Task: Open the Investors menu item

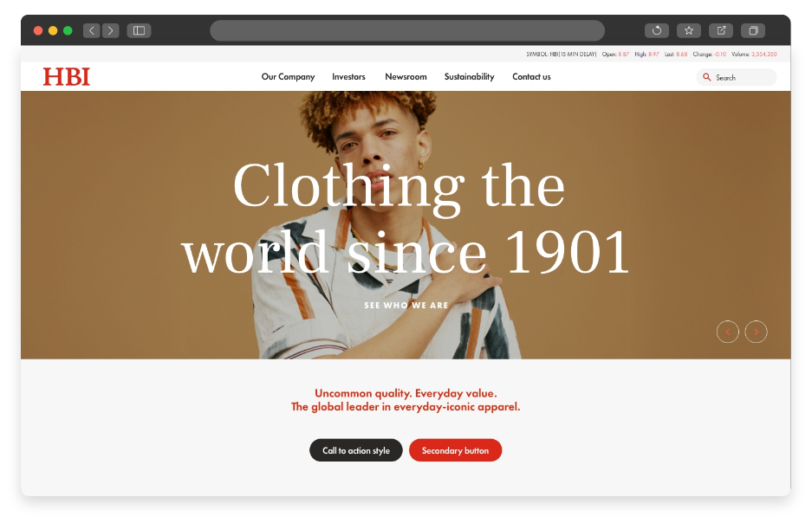Action: click(348, 76)
